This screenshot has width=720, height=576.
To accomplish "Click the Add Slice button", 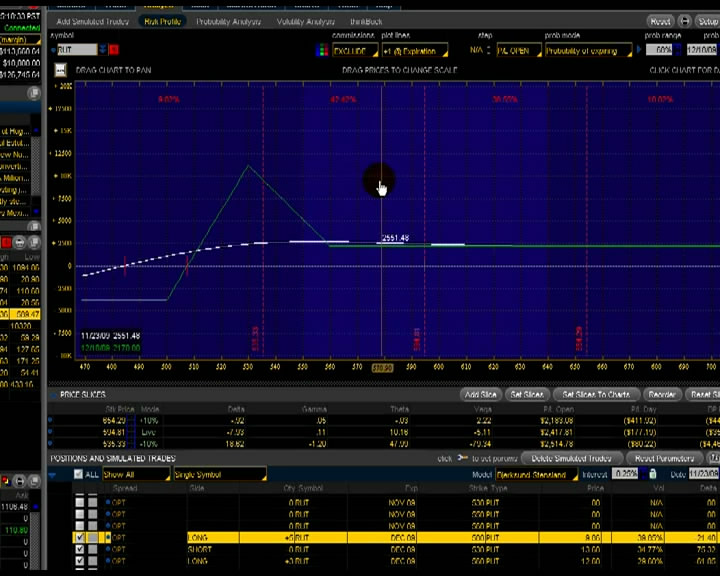I will [480, 394].
